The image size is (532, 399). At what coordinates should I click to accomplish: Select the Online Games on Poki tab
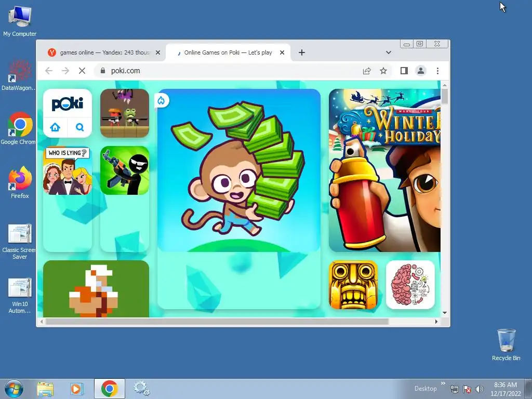click(x=229, y=52)
